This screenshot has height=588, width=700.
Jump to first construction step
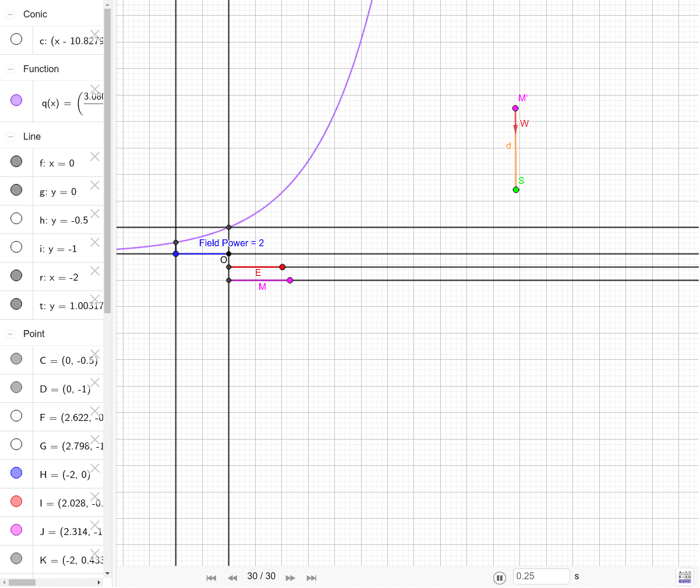[211, 578]
